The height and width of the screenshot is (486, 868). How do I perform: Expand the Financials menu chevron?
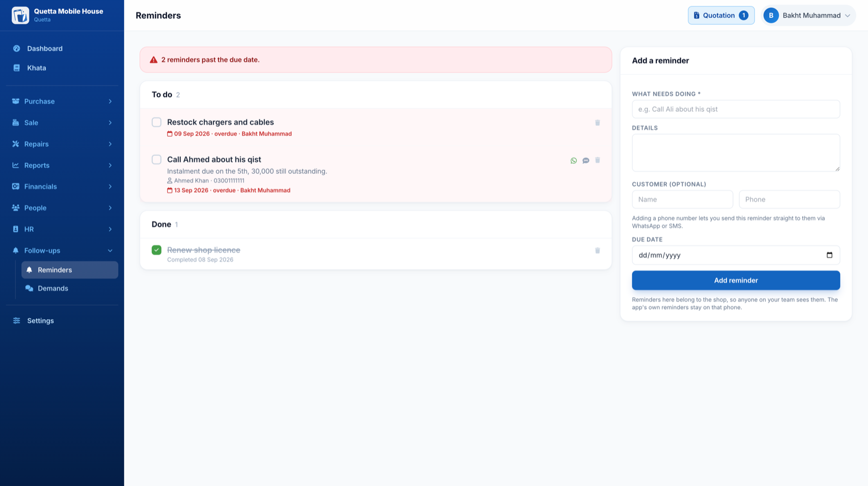[x=110, y=187]
